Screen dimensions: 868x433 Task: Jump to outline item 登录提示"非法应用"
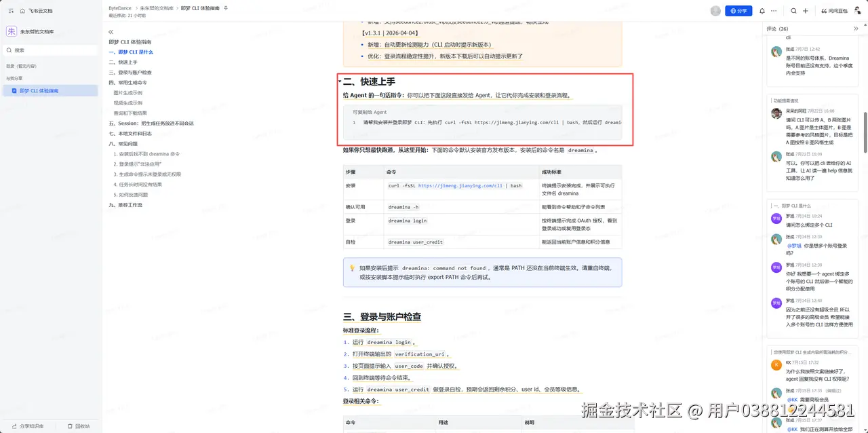138,164
